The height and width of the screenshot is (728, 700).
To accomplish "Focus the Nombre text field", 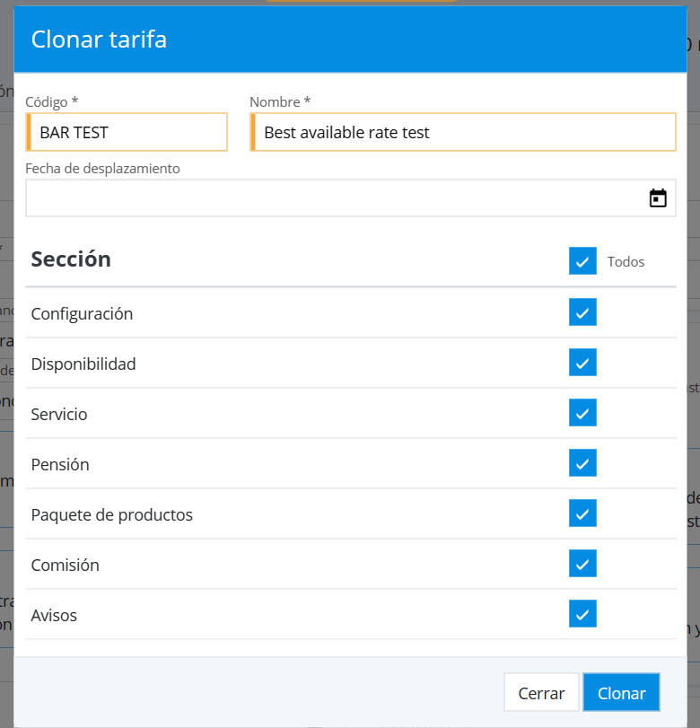I will pyautogui.click(x=462, y=133).
